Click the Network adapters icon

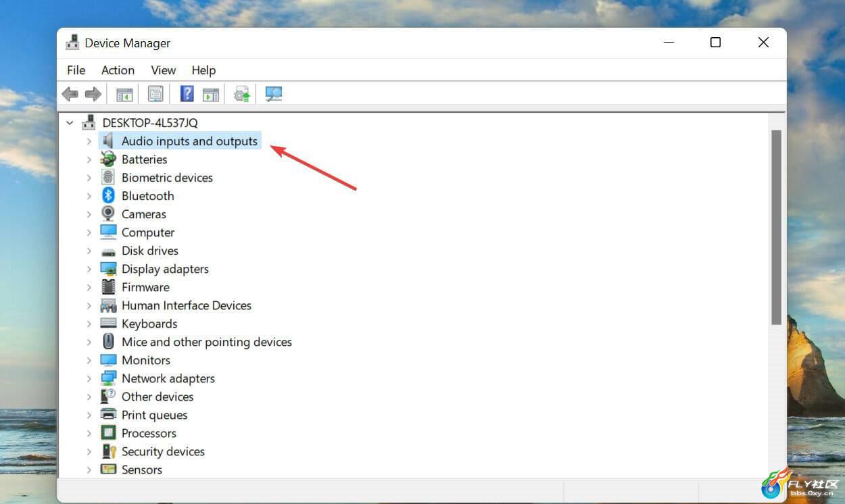point(108,378)
